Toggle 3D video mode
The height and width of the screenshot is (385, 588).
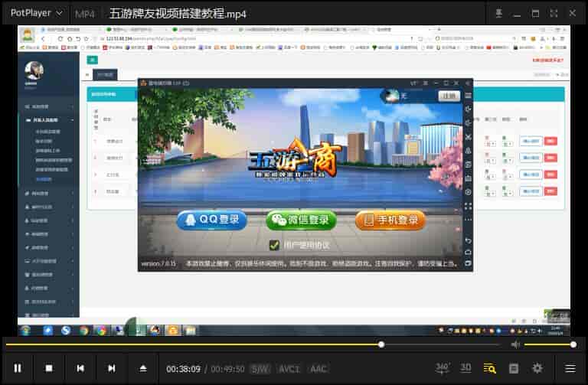pyautogui.click(x=465, y=368)
